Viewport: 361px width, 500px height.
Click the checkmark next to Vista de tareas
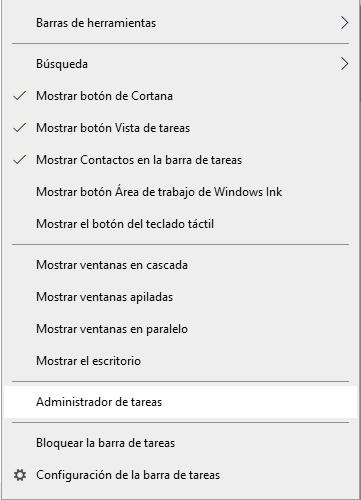(20, 128)
